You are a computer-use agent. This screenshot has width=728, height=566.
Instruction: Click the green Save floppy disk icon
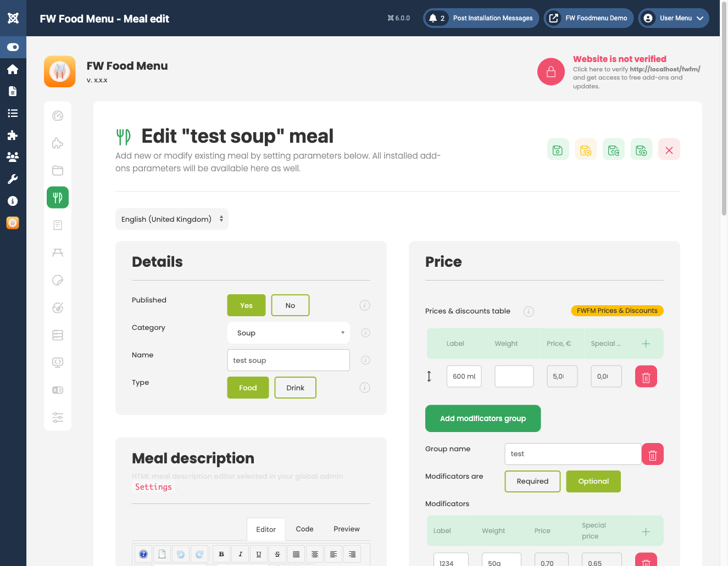pos(558,149)
